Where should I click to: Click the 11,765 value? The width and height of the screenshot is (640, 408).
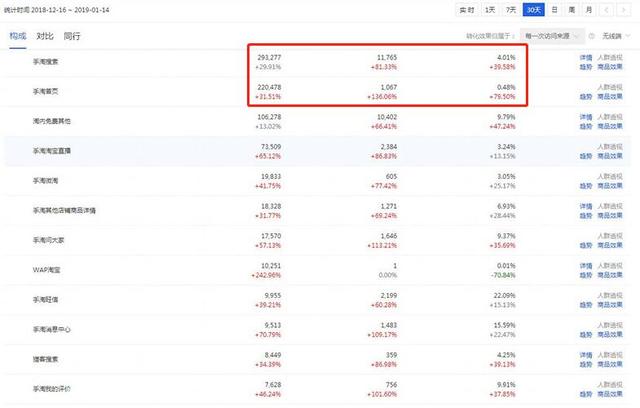tap(387, 58)
